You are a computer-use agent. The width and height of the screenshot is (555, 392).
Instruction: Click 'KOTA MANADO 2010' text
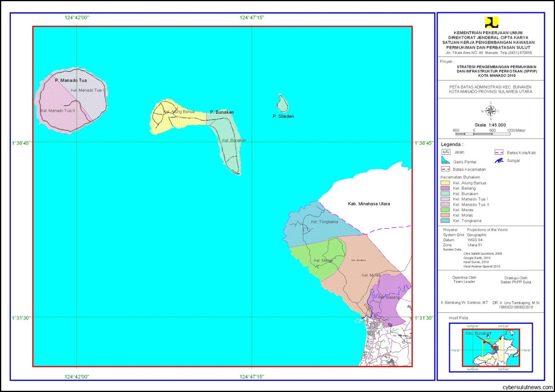click(497, 75)
